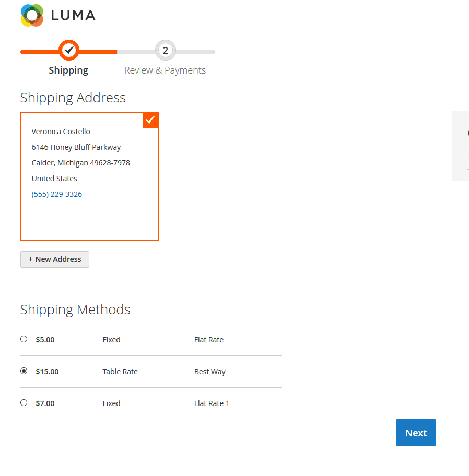The width and height of the screenshot is (469, 476).
Task: Click the orange checkmark badge on address card
Action: pyautogui.click(x=150, y=120)
